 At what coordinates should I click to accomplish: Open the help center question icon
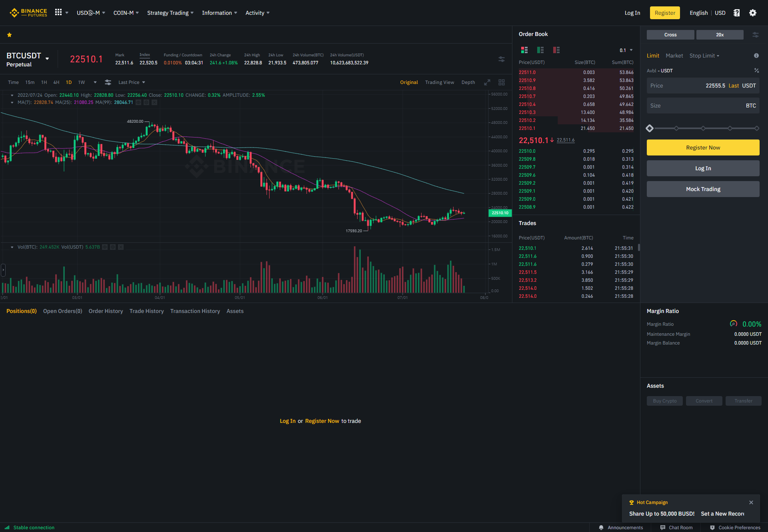tap(736, 13)
